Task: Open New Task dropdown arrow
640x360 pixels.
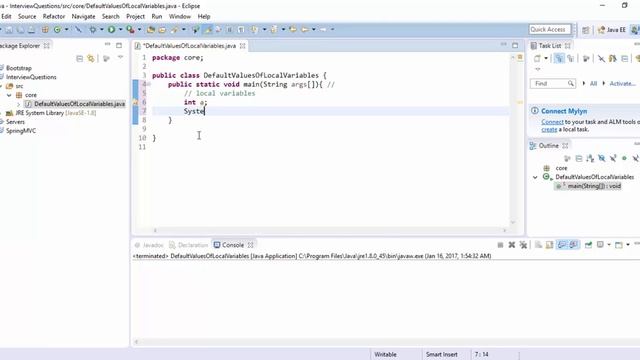Action: coord(546,59)
